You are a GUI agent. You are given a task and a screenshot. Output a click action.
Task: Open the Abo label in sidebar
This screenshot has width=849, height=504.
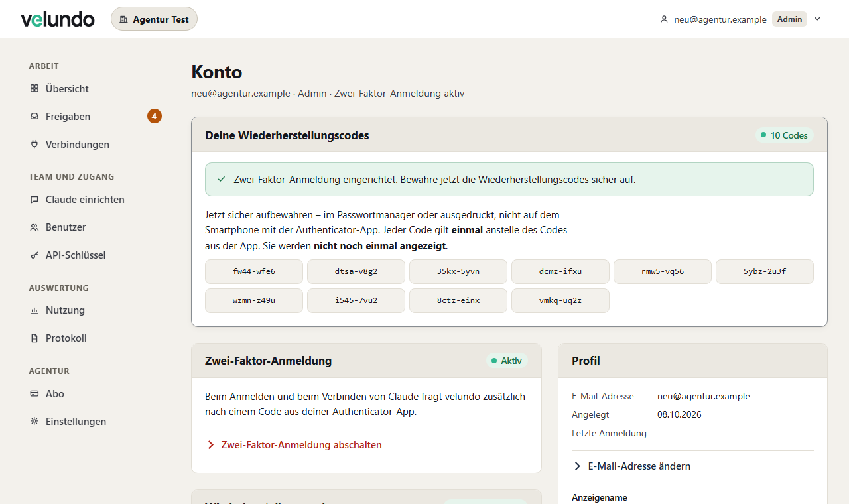point(55,393)
